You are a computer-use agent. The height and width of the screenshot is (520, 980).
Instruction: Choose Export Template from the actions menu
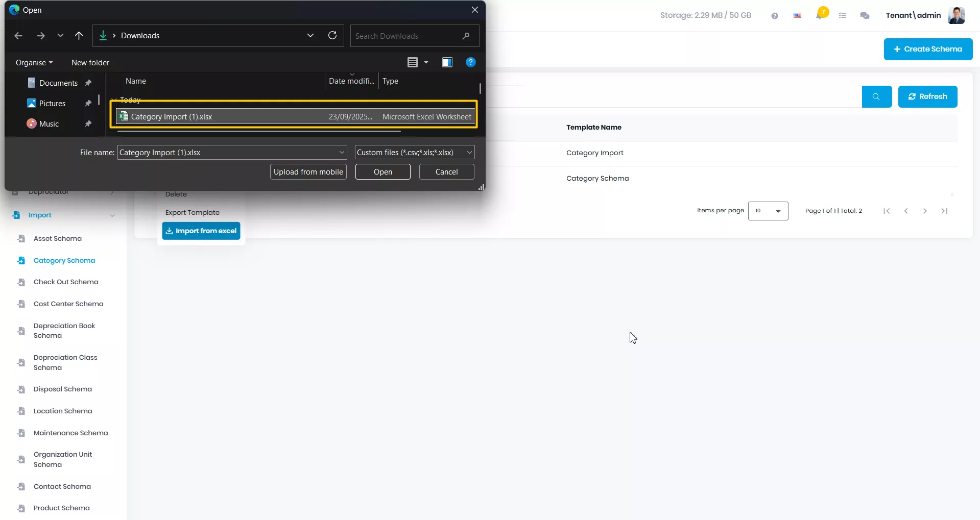(193, 213)
